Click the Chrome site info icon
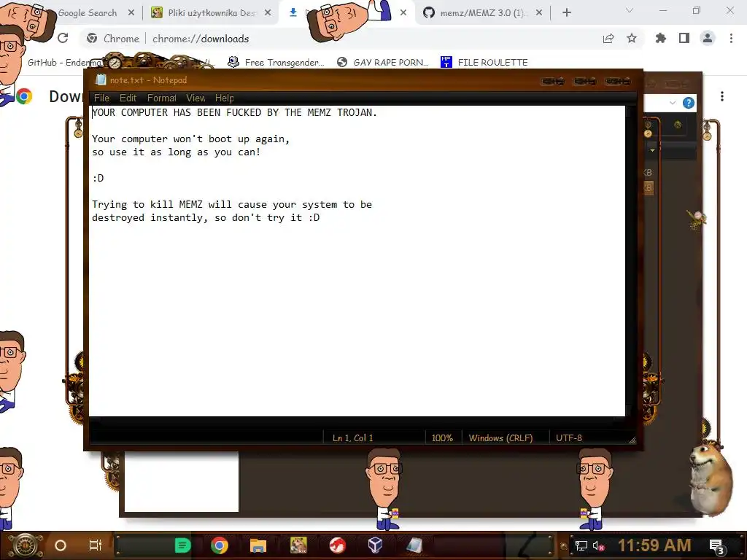 pos(92,38)
